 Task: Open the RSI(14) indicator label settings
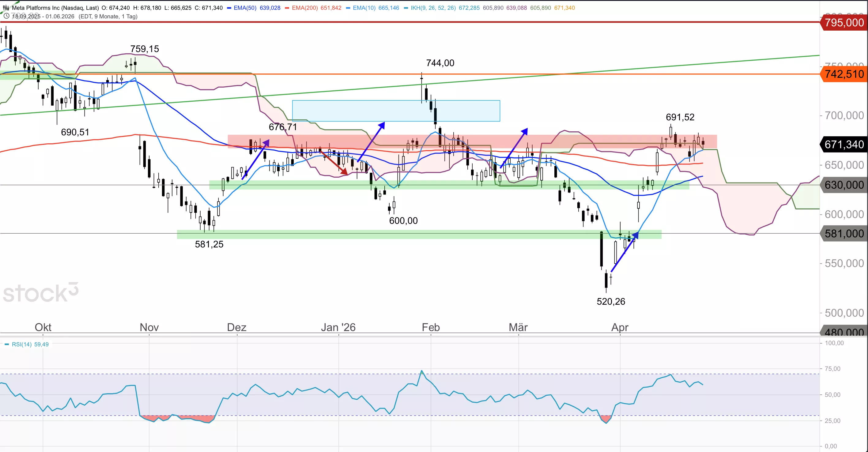pyautogui.click(x=21, y=344)
